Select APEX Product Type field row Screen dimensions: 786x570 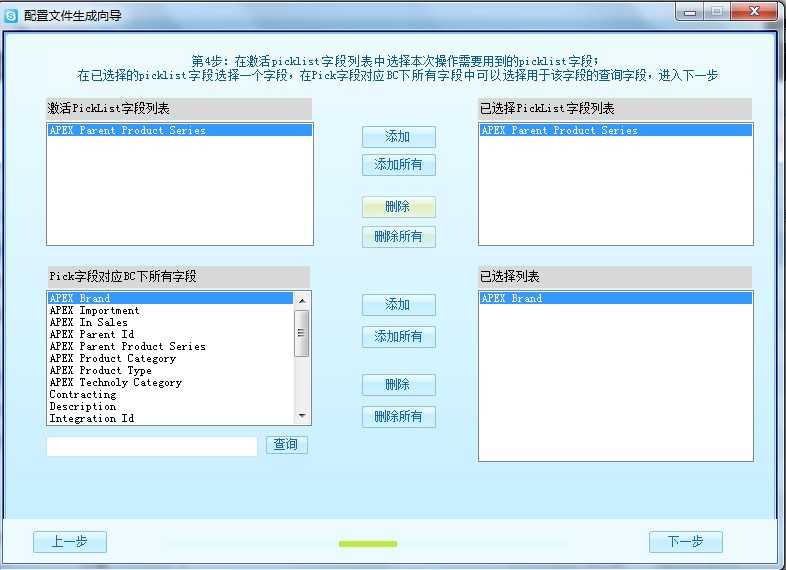click(170, 370)
